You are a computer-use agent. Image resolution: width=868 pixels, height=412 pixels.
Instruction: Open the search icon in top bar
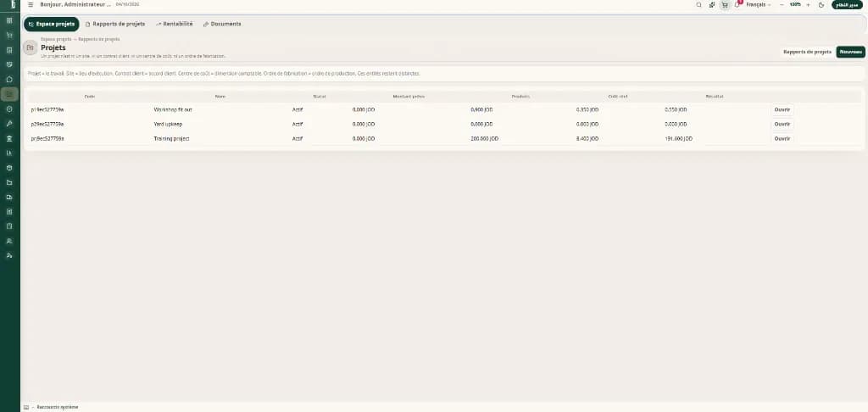tap(698, 4)
